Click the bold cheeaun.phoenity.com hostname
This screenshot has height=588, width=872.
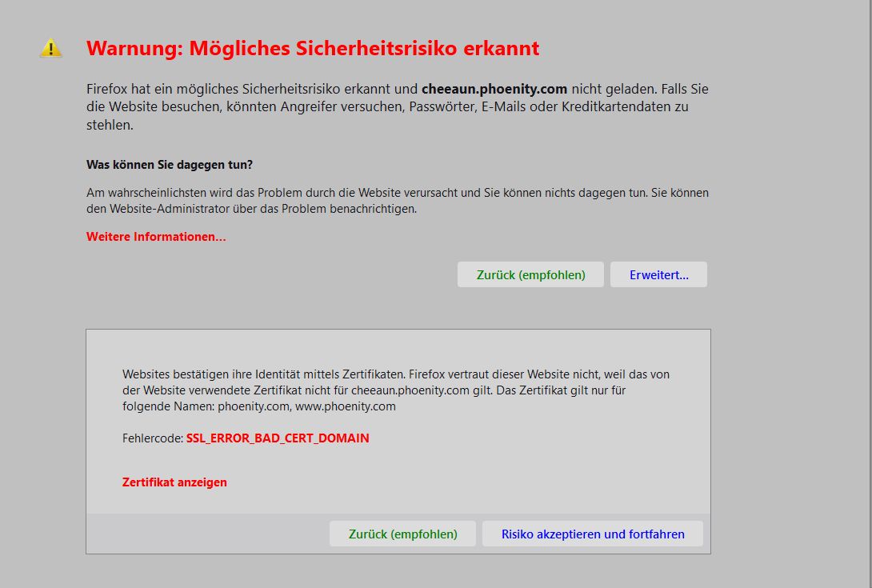pyautogui.click(x=494, y=89)
